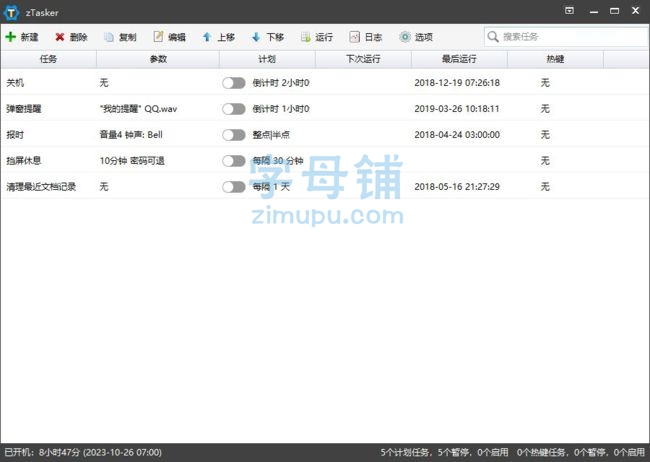Click the 10分钟 密码可退 parameter cell
Viewport: 650px width, 462px height.
pos(132,161)
